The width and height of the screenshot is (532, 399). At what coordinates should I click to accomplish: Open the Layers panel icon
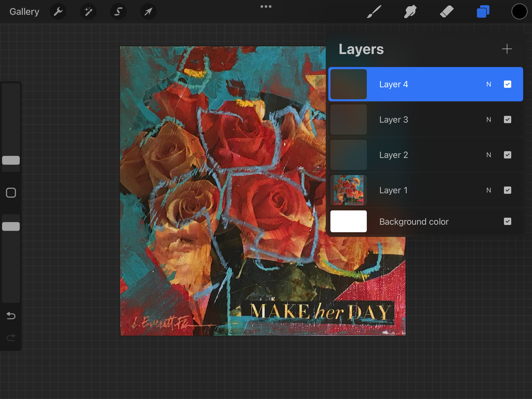pyautogui.click(x=482, y=11)
